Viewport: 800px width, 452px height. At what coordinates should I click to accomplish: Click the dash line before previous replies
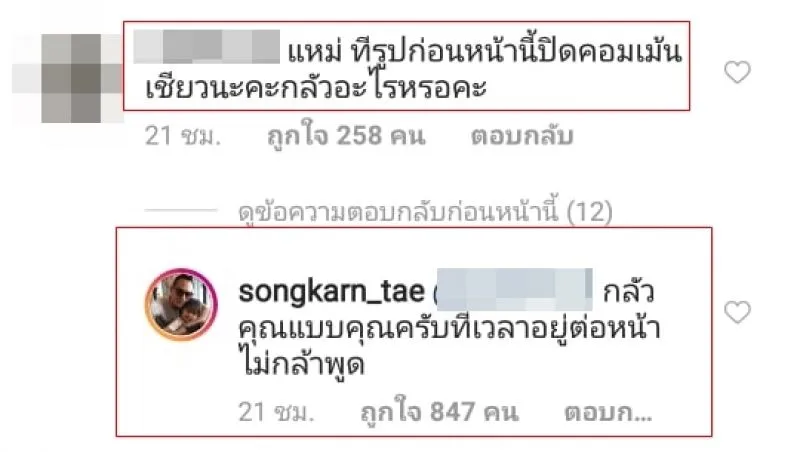pos(181,210)
